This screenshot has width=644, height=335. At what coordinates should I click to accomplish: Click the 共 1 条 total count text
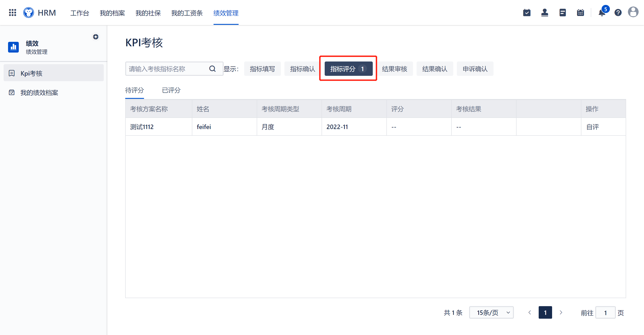[453, 312]
